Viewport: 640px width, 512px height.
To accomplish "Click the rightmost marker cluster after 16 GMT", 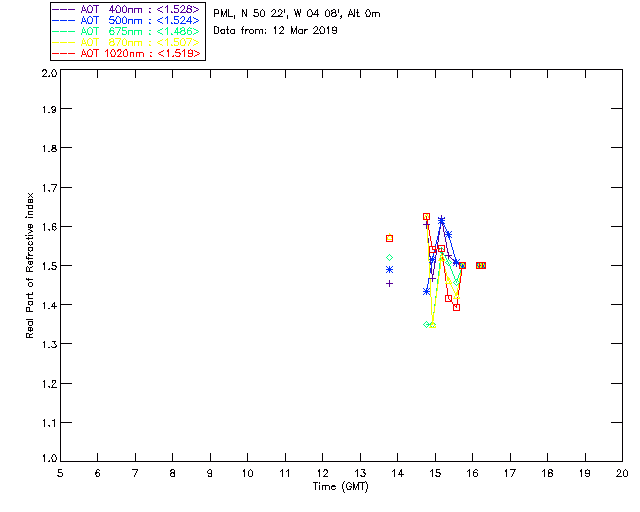I will tap(481, 265).
